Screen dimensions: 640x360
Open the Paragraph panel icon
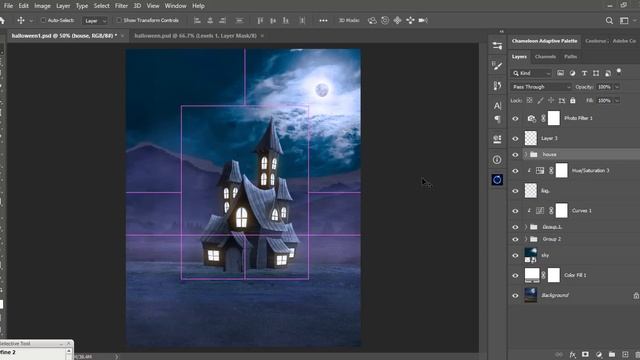pyautogui.click(x=497, y=119)
